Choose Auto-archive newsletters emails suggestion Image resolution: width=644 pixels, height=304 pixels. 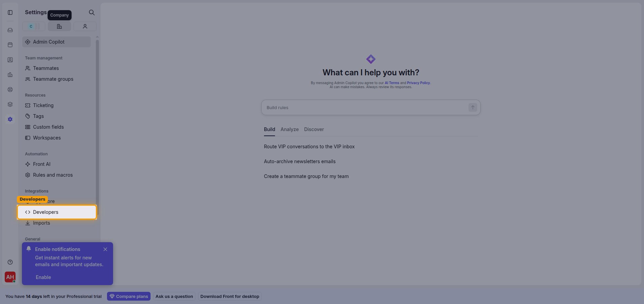[x=300, y=161]
